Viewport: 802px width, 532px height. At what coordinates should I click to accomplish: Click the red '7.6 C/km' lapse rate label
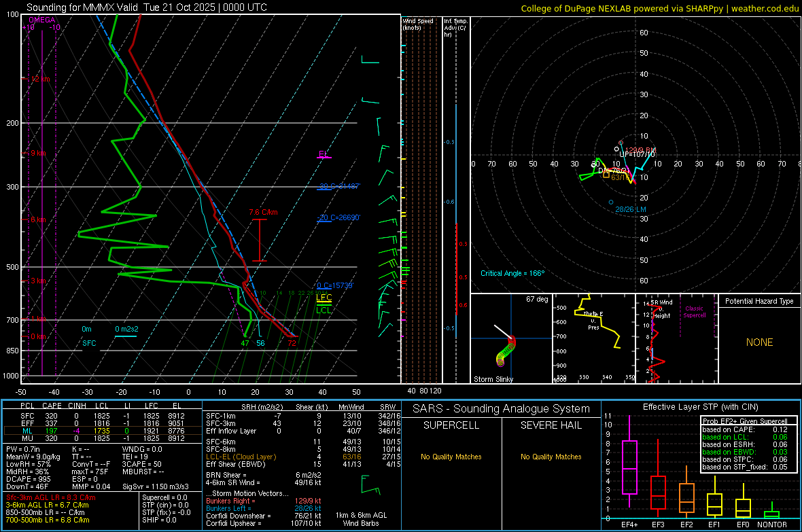[x=264, y=212]
